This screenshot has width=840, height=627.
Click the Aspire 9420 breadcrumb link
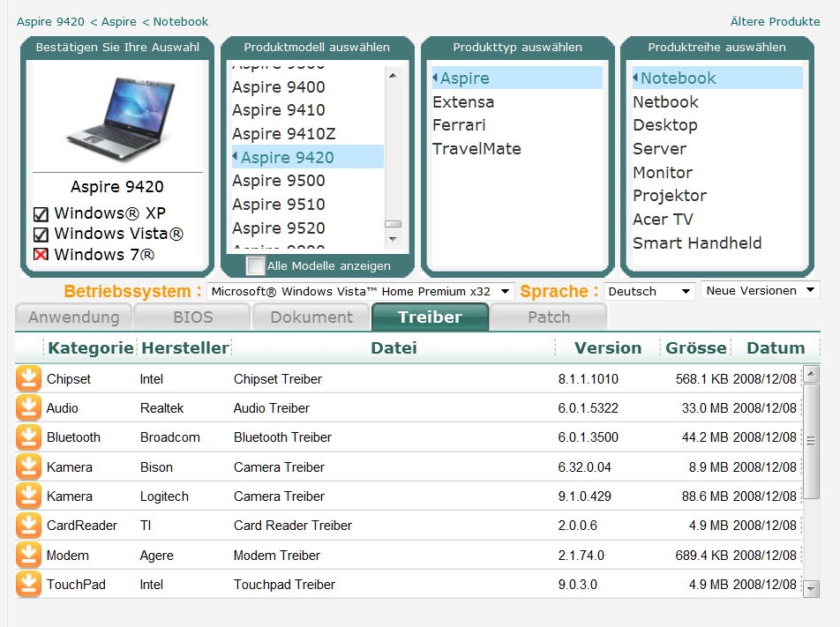click(x=50, y=21)
